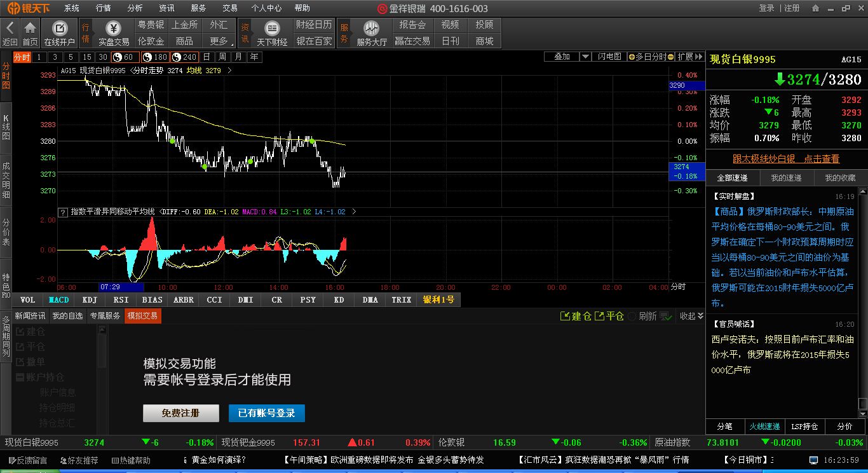
Task: Switch chart to 15-minute period
Action: pos(86,57)
